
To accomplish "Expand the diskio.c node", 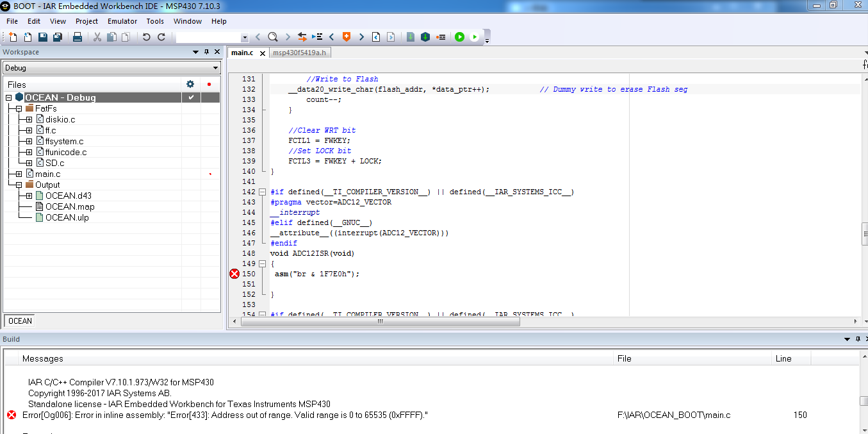I will click(29, 119).
